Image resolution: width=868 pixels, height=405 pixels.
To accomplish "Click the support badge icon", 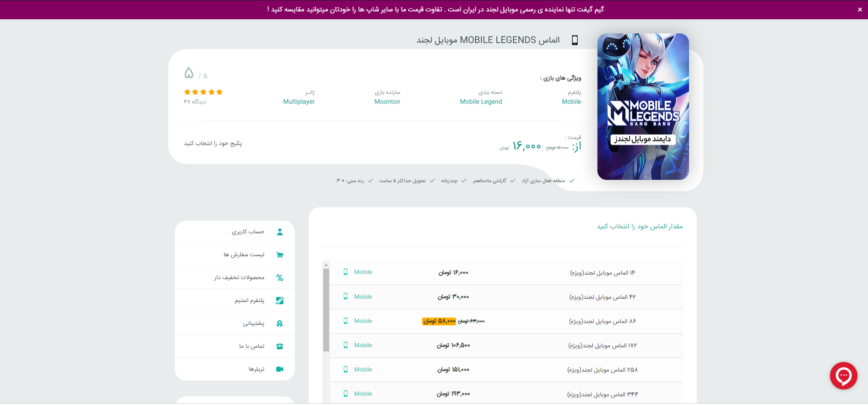I will tap(280, 324).
